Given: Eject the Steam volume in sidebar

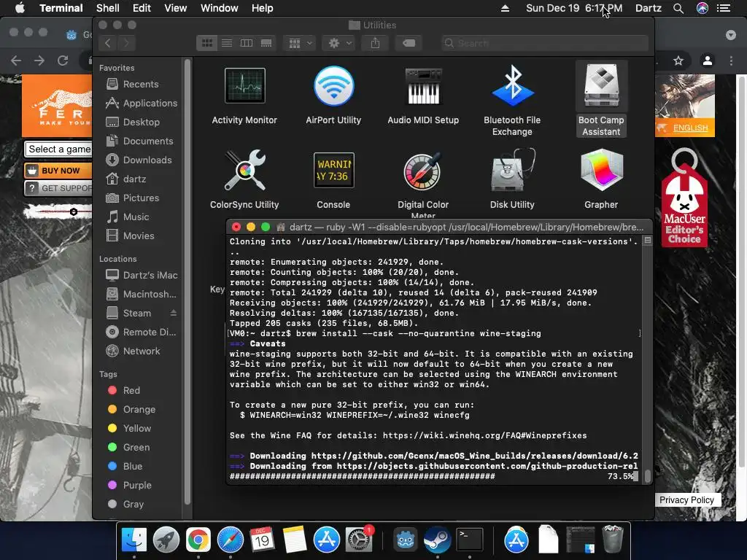Looking at the screenshot, I should pyautogui.click(x=174, y=313).
